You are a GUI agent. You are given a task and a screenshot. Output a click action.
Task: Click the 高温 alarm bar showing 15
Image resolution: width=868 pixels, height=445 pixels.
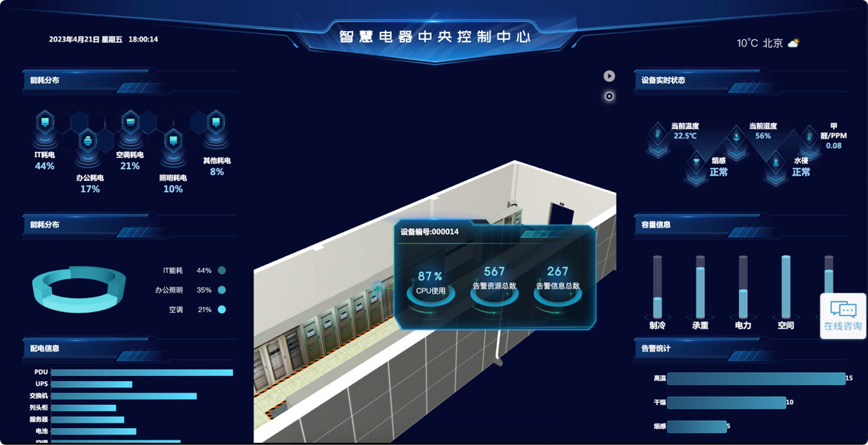coord(755,378)
